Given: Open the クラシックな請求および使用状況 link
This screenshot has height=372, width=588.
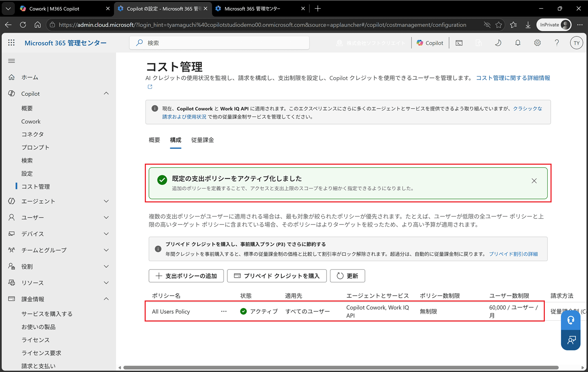Looking at the screenshot, I should coord(528,108).
